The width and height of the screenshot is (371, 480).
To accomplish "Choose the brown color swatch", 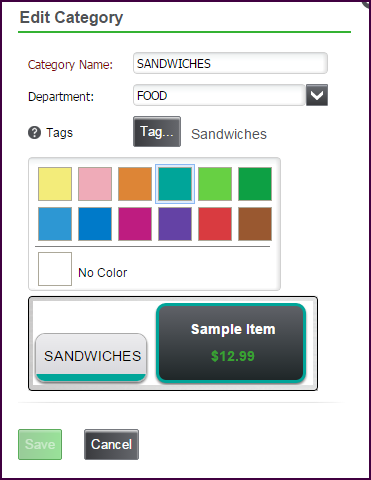I will tap(255, 224).
